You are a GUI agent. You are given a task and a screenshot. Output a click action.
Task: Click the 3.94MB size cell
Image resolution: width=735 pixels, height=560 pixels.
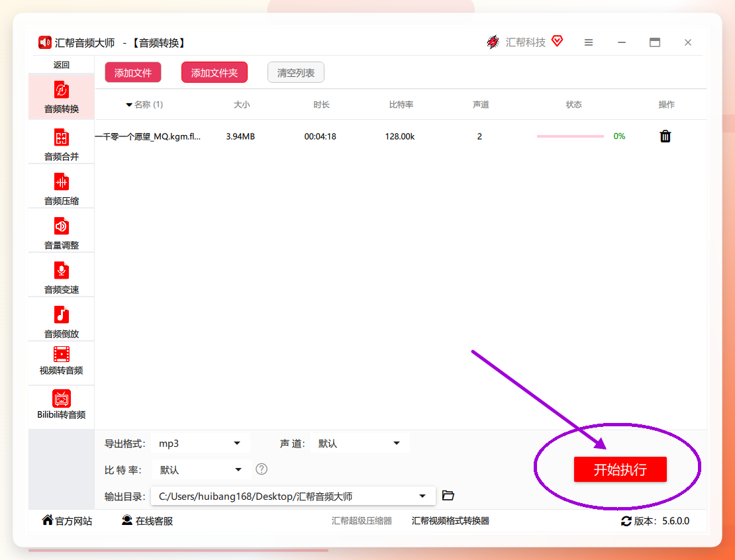tap(240, 136)
